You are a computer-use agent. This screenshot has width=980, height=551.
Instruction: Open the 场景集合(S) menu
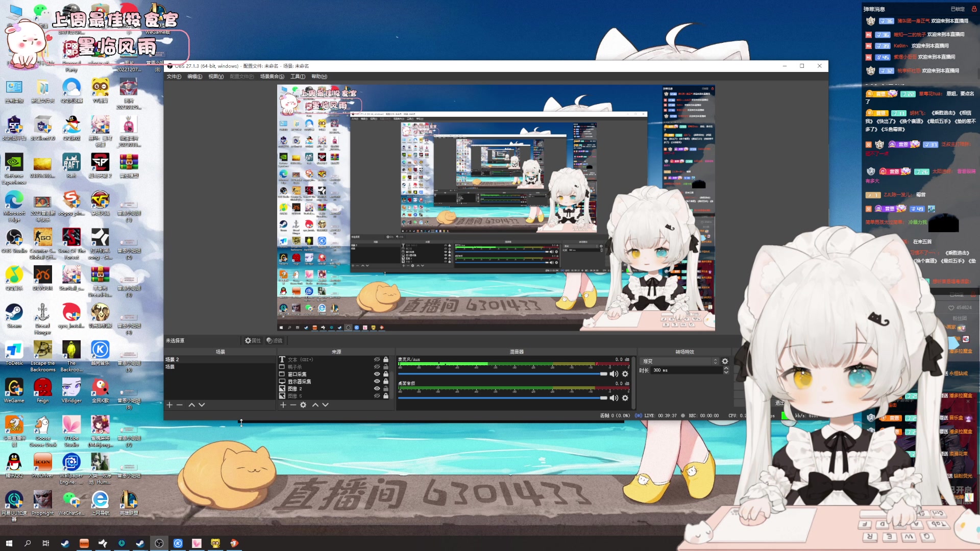(272, 77)
